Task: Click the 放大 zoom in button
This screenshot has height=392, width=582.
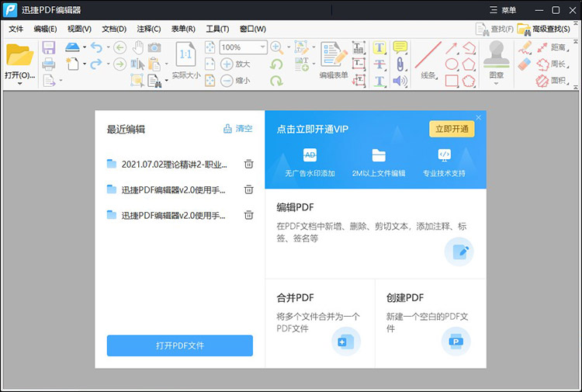Action: [x=235, y=64]
